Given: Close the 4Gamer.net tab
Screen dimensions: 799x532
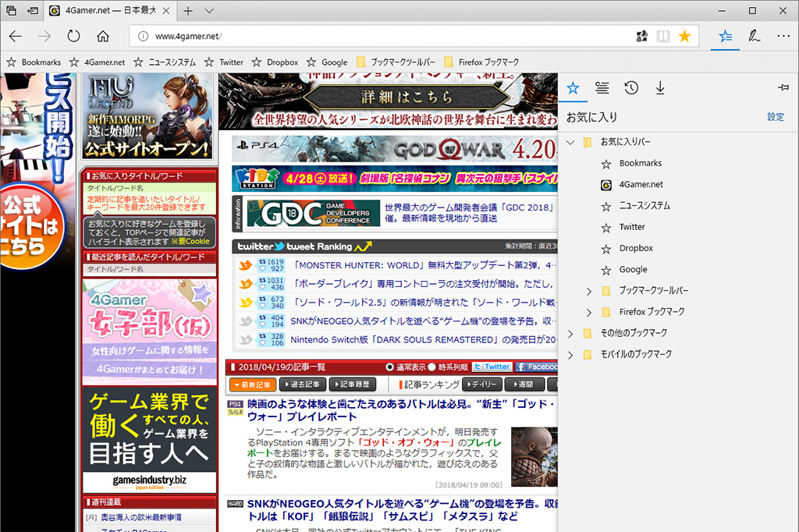Looking at the screenshot, I should pos(166,11).
